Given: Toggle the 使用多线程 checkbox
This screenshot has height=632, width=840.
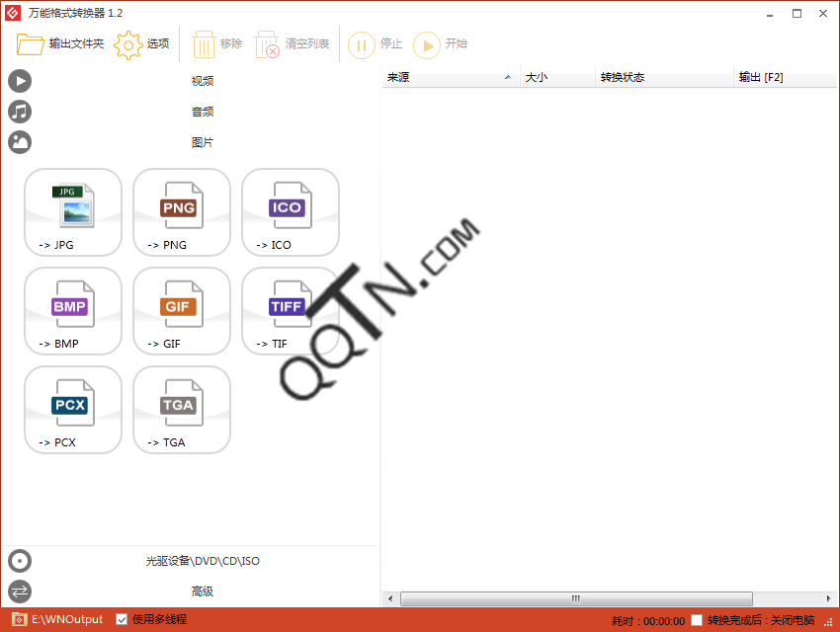Looking at the screenshot, I should (123, 620).
